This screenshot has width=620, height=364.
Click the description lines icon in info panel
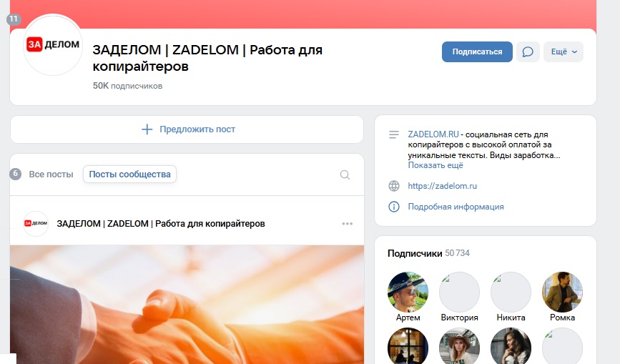(394, 134)
